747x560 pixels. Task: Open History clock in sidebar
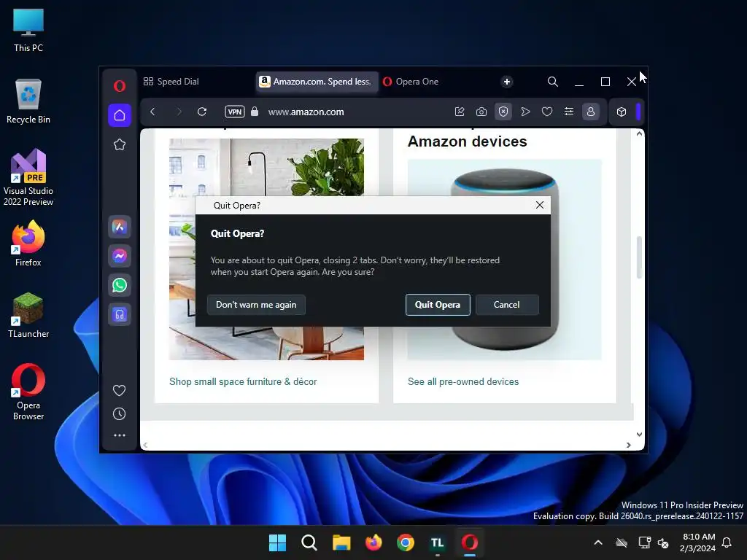pyautogui.click(x=119, y=414)
